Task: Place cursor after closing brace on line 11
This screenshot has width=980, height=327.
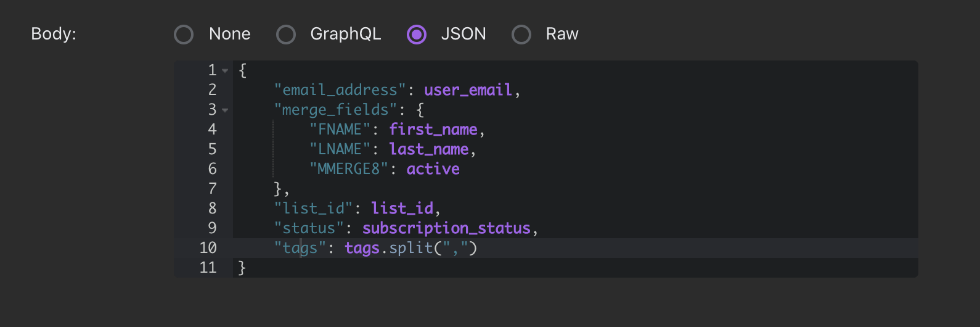Action: pyautogui.click(x=247, y=268)
